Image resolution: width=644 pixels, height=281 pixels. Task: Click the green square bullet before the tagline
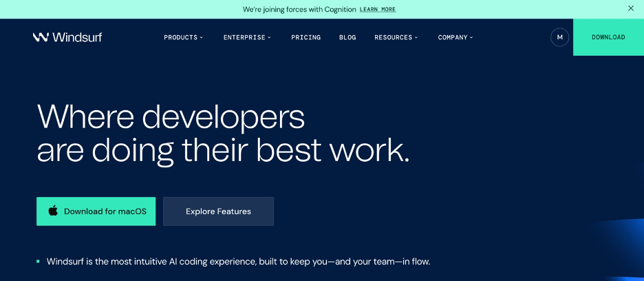point(39,262)
